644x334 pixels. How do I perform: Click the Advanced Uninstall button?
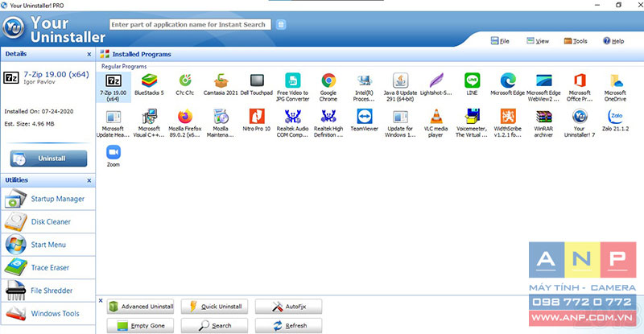pos(140,307)
